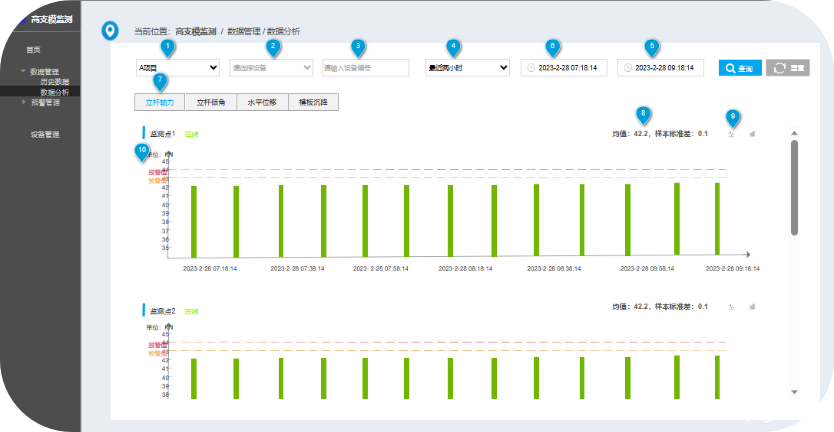Click the gray 重置 reset button

point(788,68)
